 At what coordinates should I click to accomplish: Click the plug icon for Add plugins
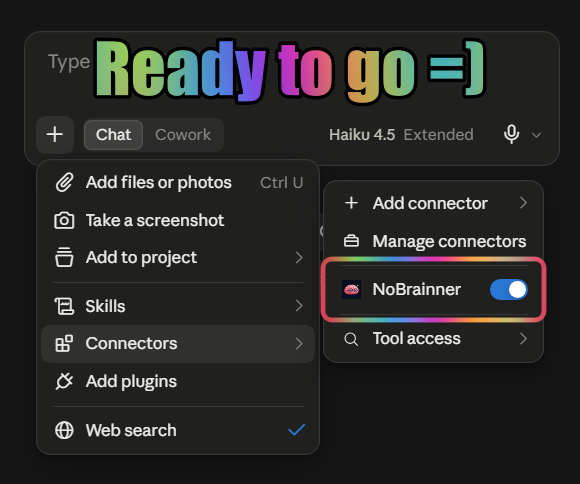point(64,381)
